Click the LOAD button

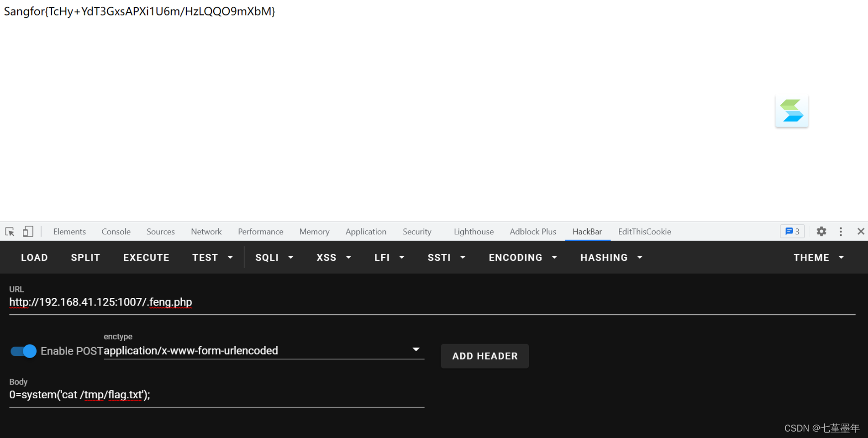[34, 257]
